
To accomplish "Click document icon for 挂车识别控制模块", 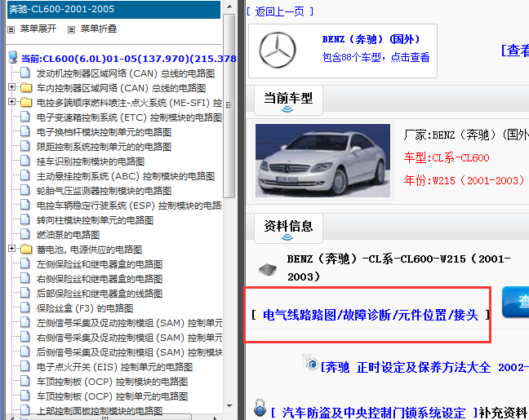I will point(25,161).
